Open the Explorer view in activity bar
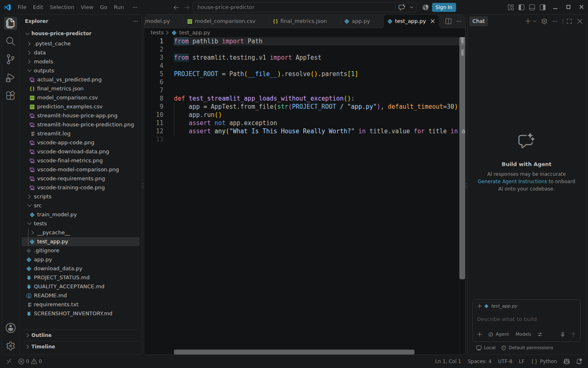Screen dimensions: 588x368 point(11,23)
